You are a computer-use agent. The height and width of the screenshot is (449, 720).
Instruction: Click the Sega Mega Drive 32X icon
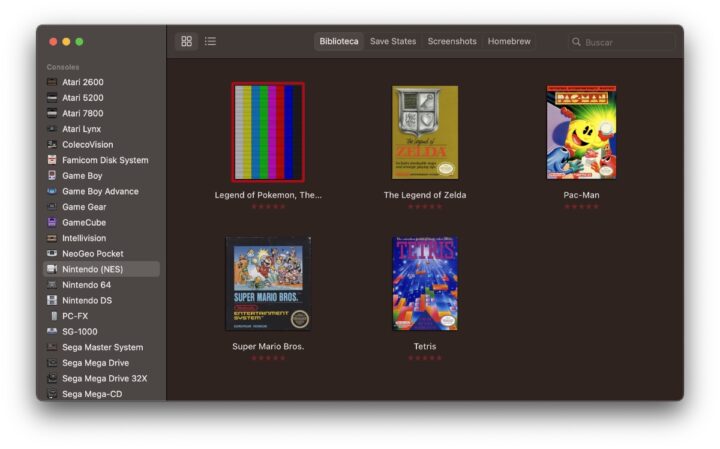pos(52,379)
